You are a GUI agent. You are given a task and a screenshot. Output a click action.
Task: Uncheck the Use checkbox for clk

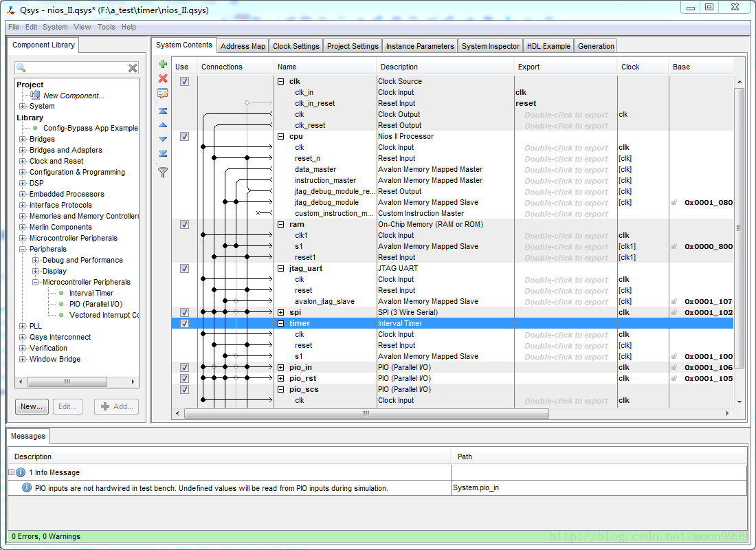tap(184, 82)
